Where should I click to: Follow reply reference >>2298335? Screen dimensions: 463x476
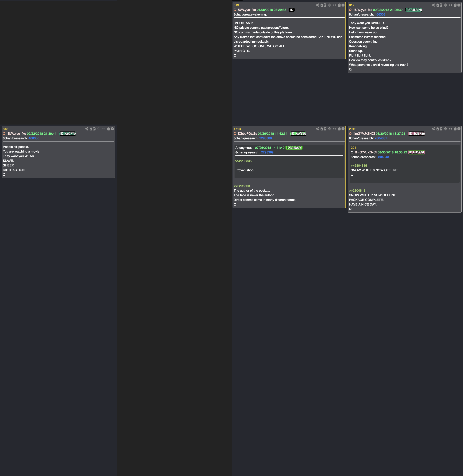(x=243, y=161)
